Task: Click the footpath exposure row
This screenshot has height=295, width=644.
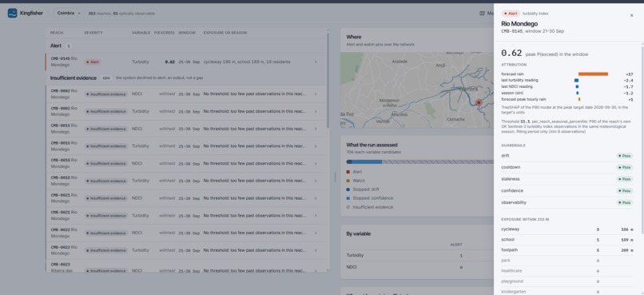Action: click(566, 249)
